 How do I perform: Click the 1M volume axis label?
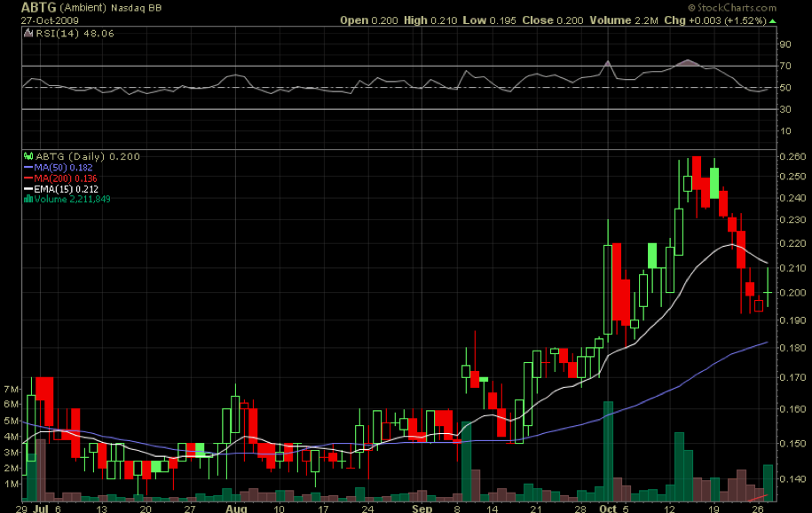point(12,484)
